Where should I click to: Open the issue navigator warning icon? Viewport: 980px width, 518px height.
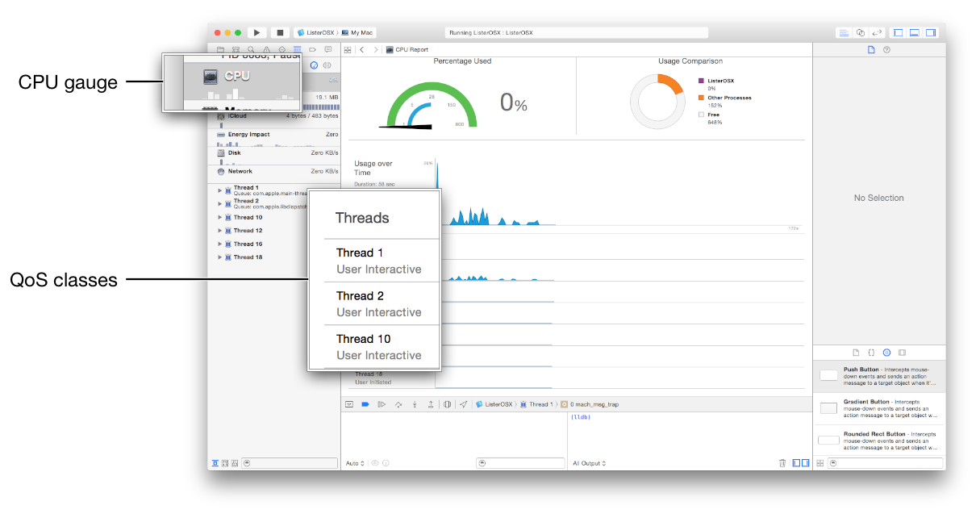[267, 49]
